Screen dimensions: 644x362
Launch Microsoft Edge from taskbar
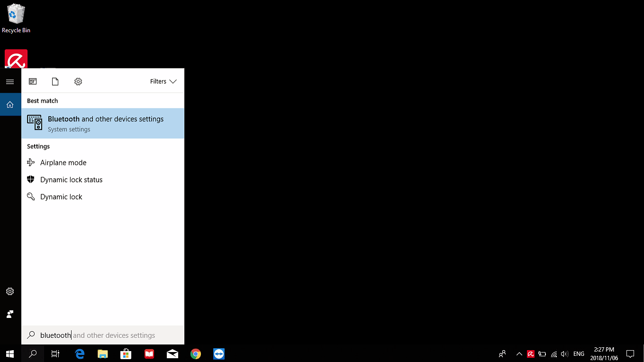coord(80,353)
